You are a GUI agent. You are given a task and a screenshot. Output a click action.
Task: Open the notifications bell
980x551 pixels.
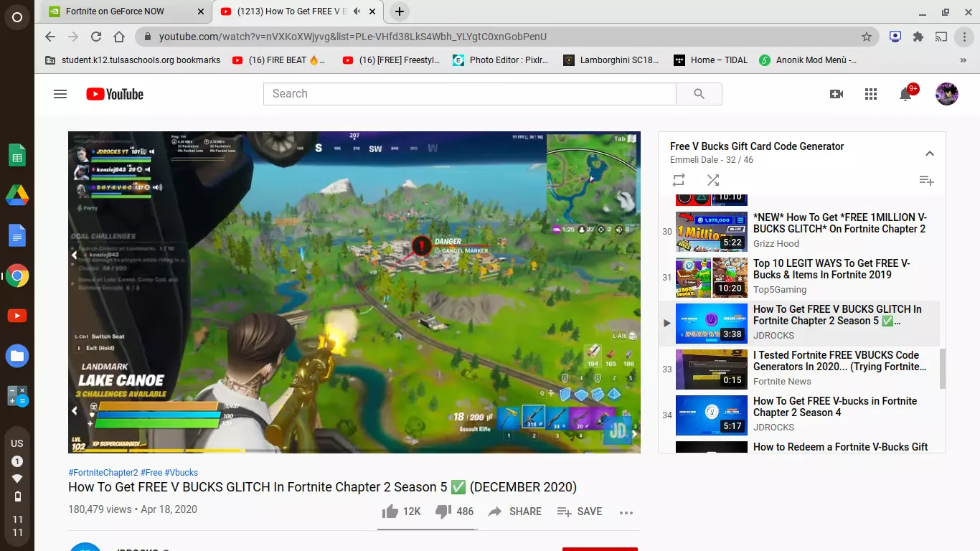click(905, 94)
